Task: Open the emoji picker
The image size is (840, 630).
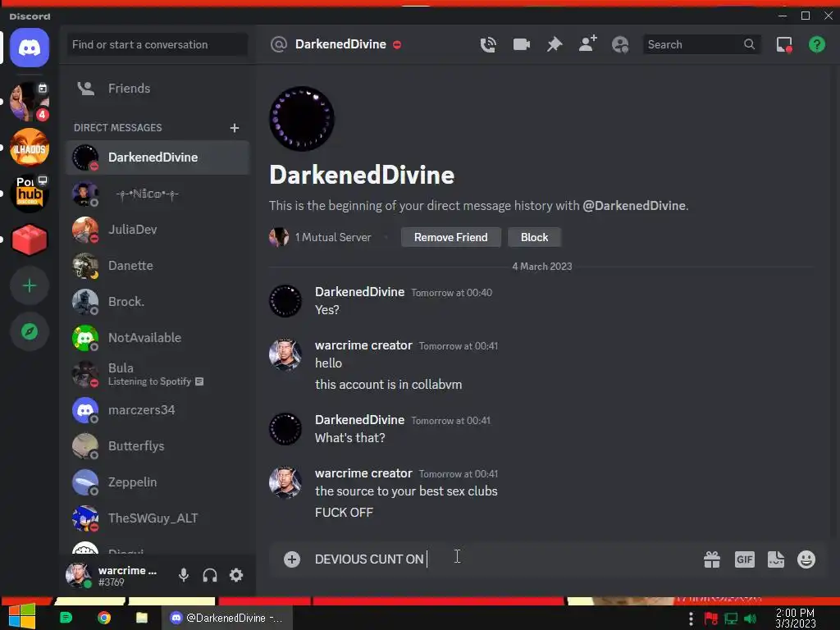Action: [806, 559]
